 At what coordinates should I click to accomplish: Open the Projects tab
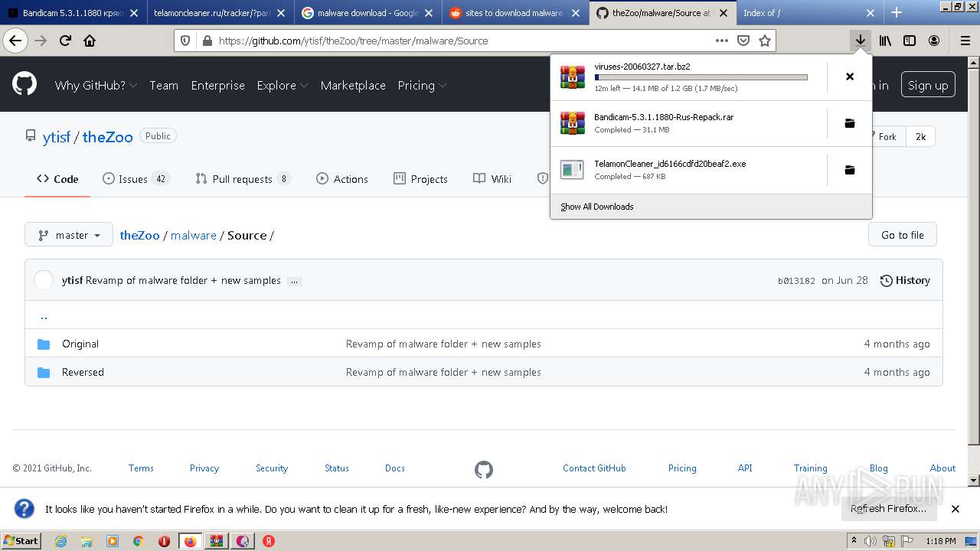click(420, 178)
